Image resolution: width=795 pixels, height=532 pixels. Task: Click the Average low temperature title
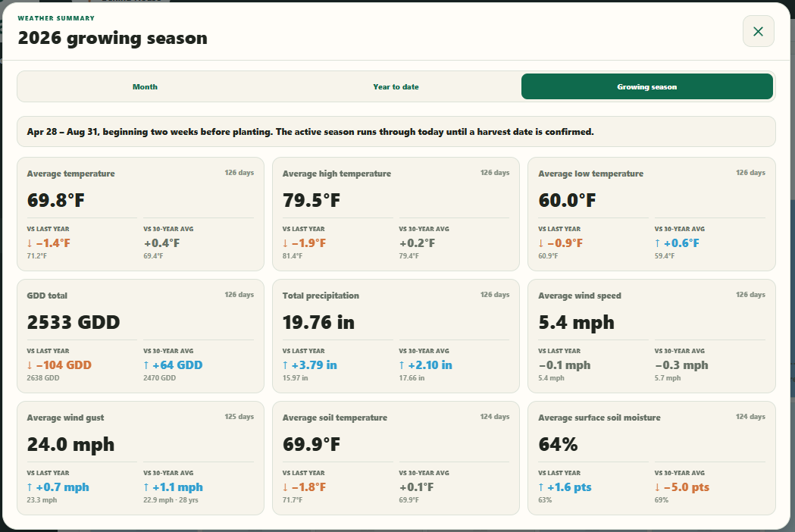coord(590,174)
